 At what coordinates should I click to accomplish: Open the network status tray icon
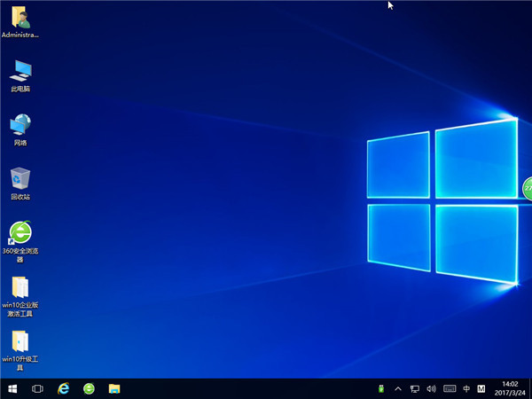coord(415,389)
